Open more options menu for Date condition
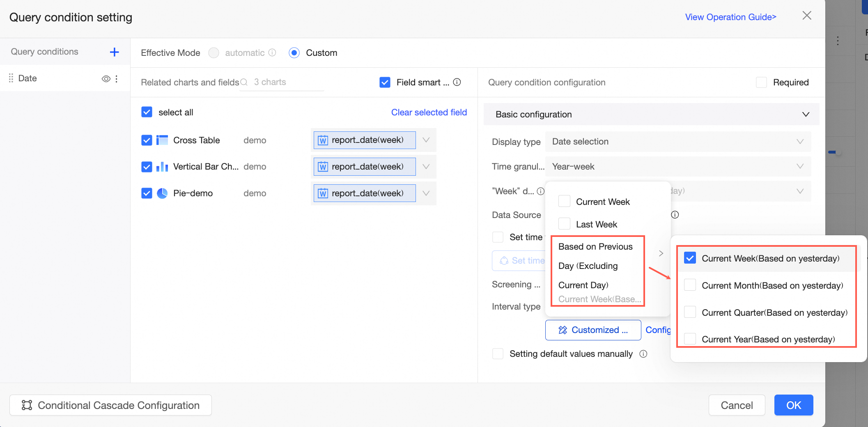 [117, 78]
